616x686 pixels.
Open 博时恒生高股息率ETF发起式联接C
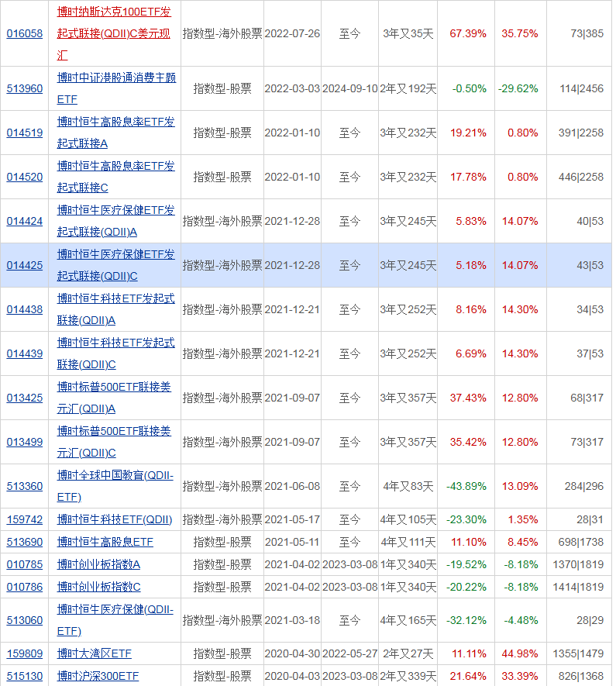[x=116, y=178]
